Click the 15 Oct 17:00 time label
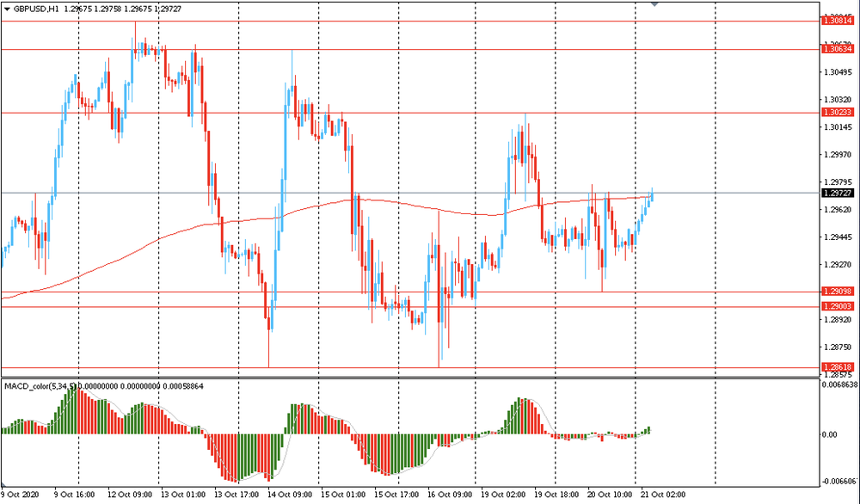860x504 pixels. (395, 495)
